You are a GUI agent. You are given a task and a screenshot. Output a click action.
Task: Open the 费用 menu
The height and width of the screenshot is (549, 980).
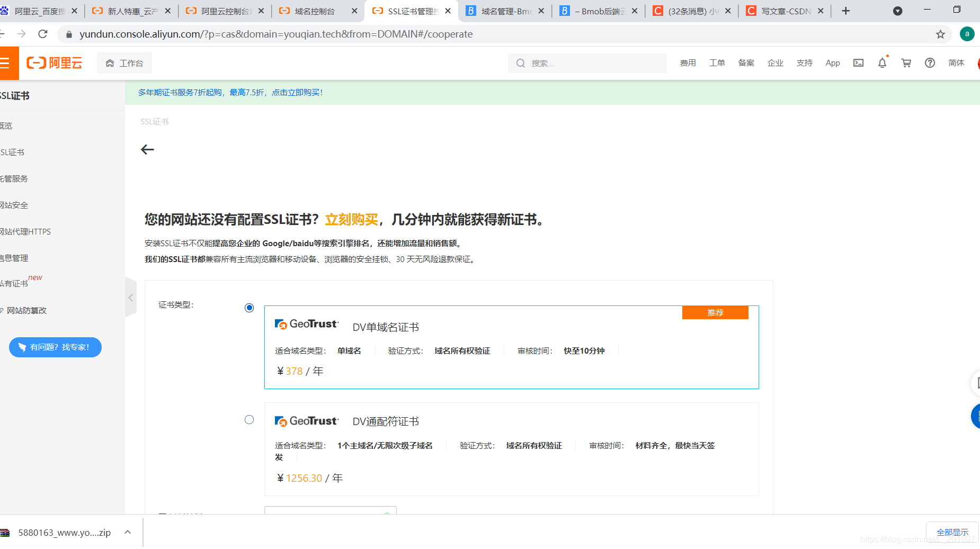[688, 63]
